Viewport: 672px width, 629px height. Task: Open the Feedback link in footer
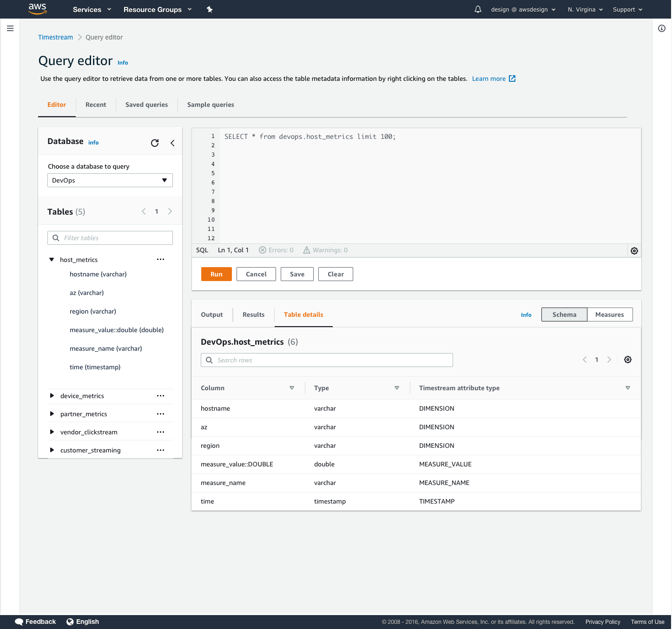[35, 622]
